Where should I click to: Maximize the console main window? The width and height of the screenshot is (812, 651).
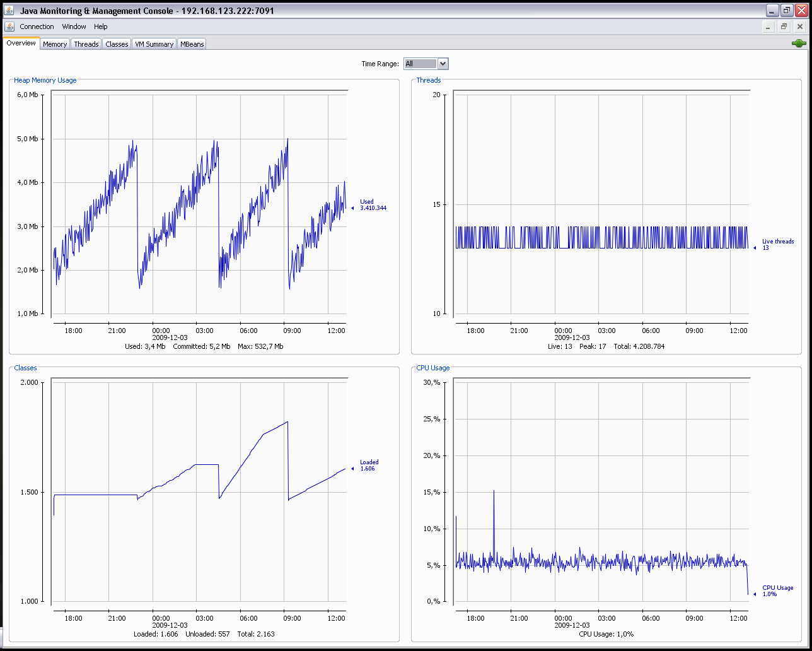[787, 11]
